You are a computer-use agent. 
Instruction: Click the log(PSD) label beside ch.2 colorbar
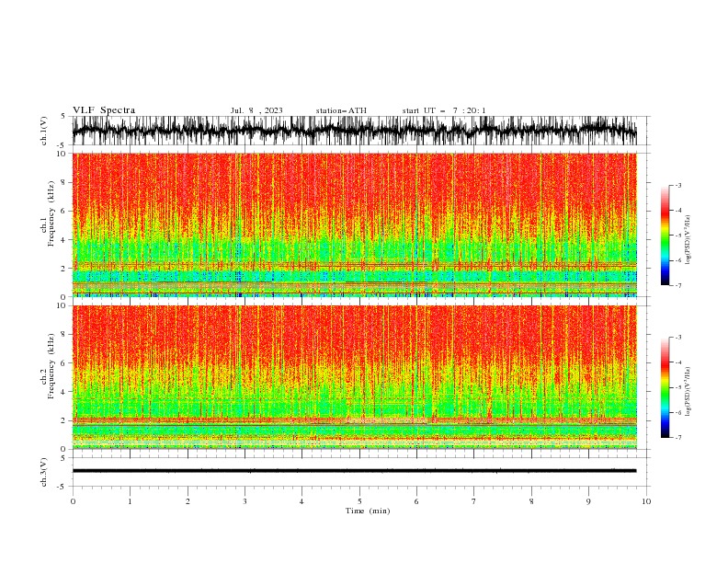coord(688,391)
